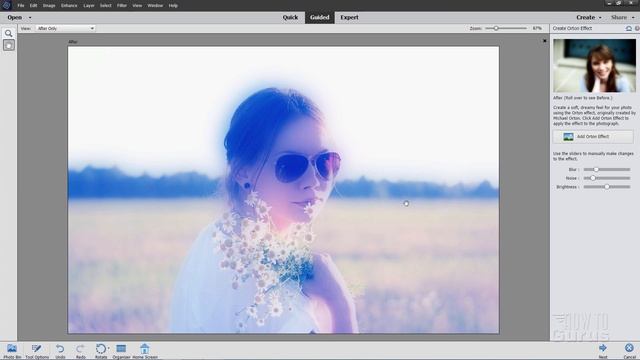The width and height of the screenshot is (640, 360).
Task: Close the After image view
Action: [x=544, y=41]
